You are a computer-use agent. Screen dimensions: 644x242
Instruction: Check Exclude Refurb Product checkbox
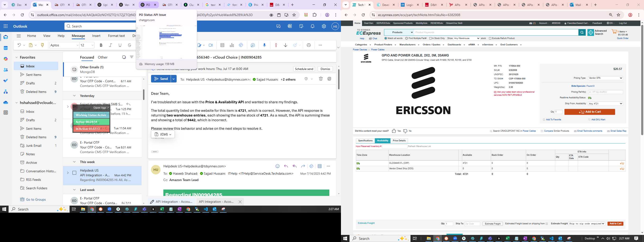[490, 39]
